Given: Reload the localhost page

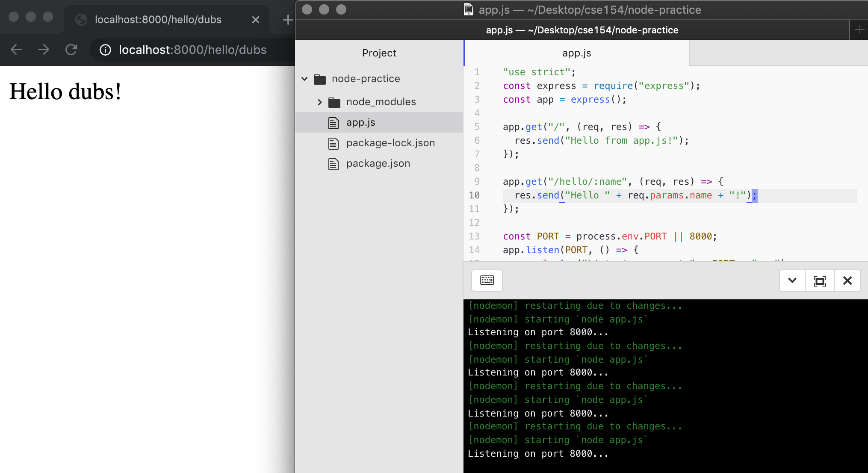Looking at the screenshot, I should (x=71, y=50).
